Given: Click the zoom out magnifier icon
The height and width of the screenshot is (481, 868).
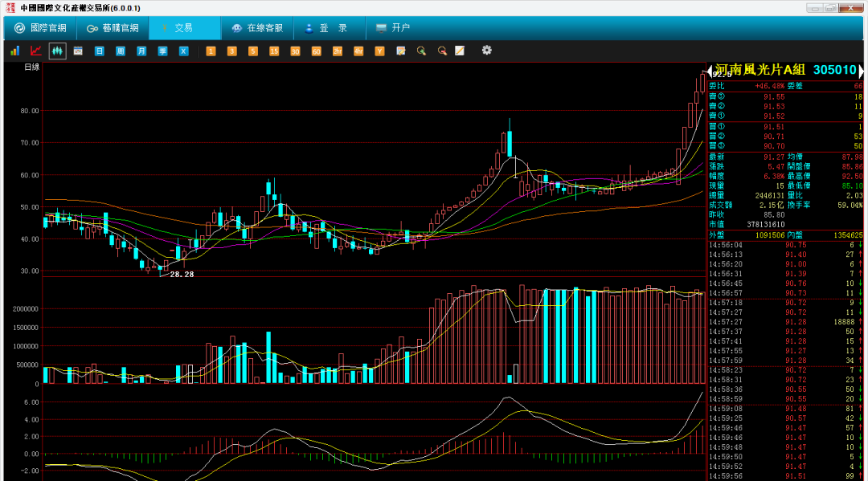Looking at the screenshot, I should click(x=442, y=51).
